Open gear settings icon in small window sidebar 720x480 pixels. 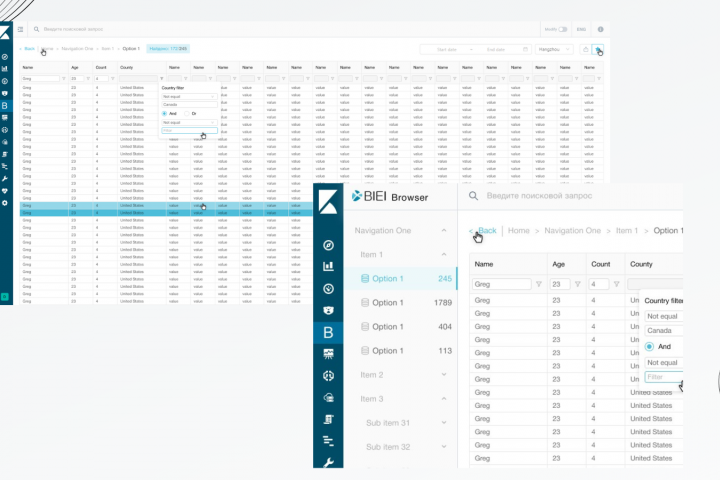[x=5, y=203]
